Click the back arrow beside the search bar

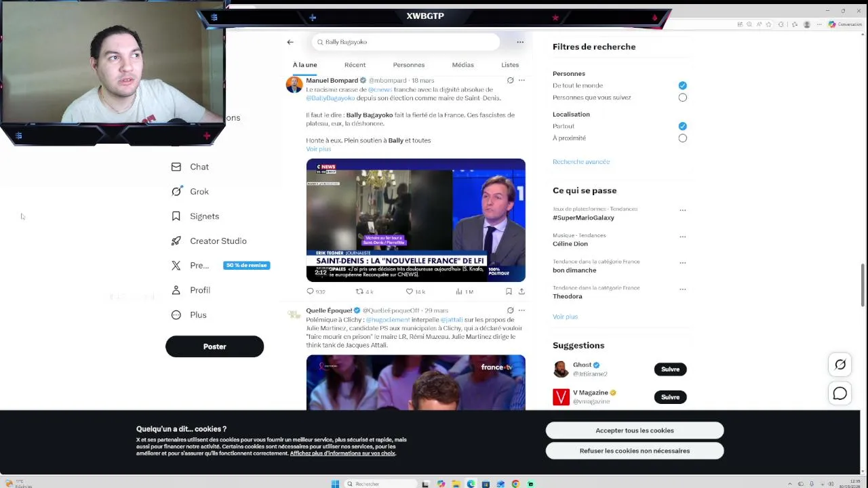pos(290,42)
